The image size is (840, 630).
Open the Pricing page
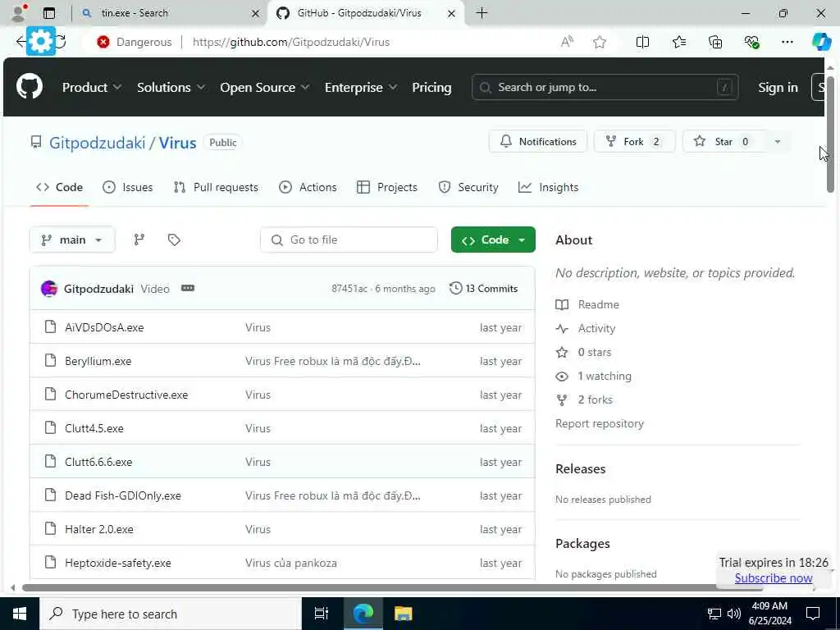[x=431, y=87]
